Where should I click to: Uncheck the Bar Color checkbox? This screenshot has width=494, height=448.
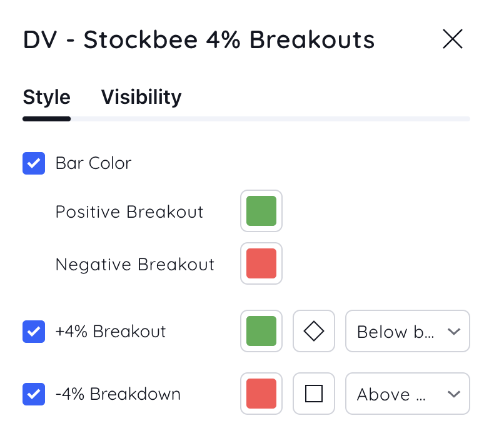(34, 163)
